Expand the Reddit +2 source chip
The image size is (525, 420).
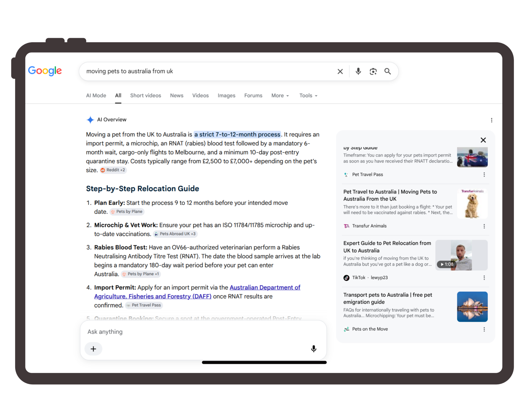(113, 170)
